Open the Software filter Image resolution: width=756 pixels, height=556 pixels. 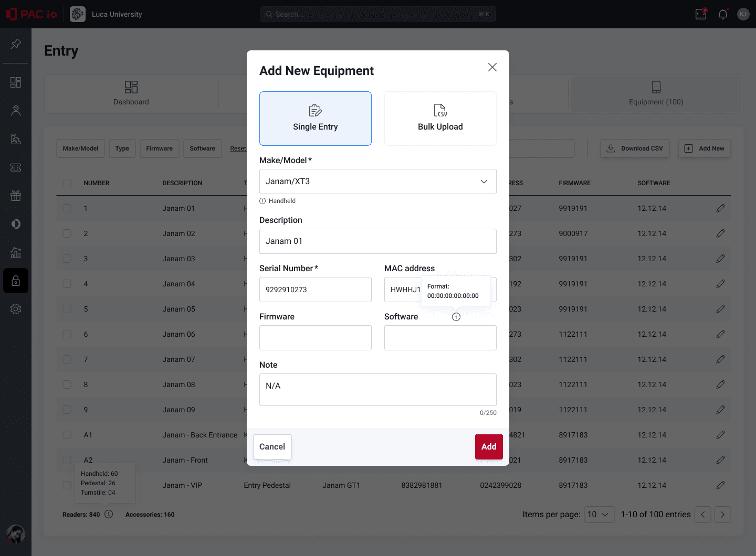tap(203, 148)
